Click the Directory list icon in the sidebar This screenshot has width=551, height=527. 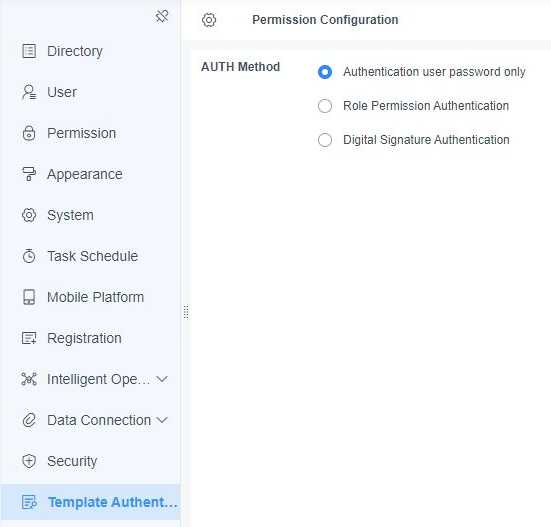(x=29, y=51)
